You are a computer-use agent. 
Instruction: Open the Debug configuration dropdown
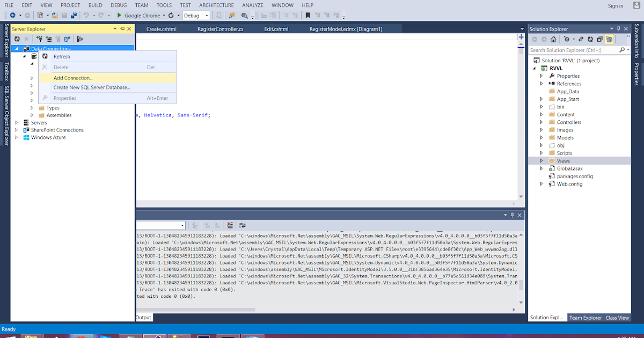(207, 16)
